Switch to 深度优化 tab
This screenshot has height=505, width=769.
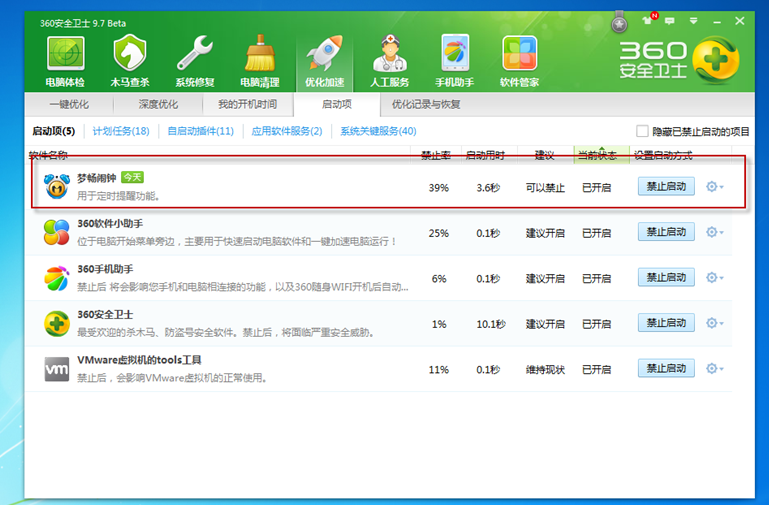point(158,104)
